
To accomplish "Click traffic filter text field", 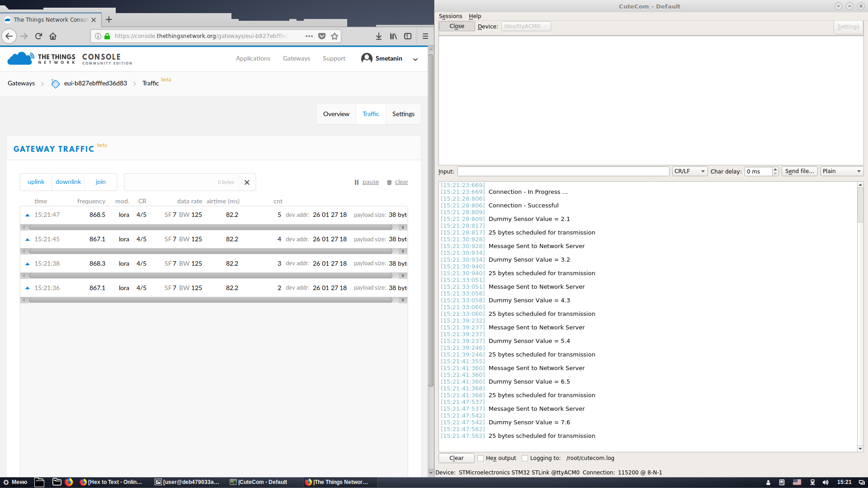I will [181, 182].
